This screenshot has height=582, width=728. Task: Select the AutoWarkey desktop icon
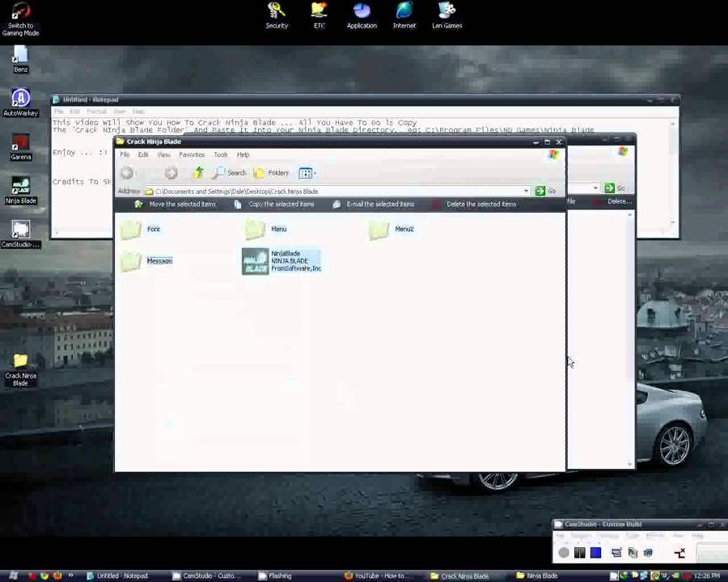point(20,102)
